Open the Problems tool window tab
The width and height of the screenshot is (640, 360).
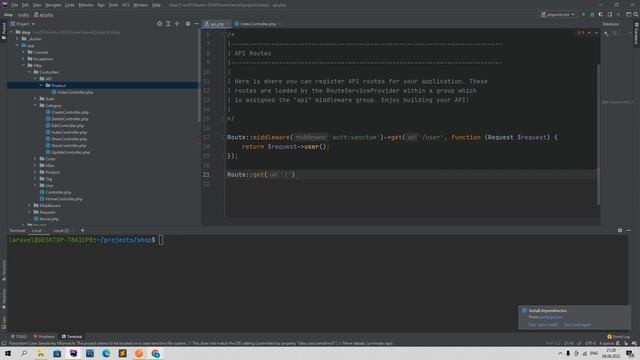point(44,337)
